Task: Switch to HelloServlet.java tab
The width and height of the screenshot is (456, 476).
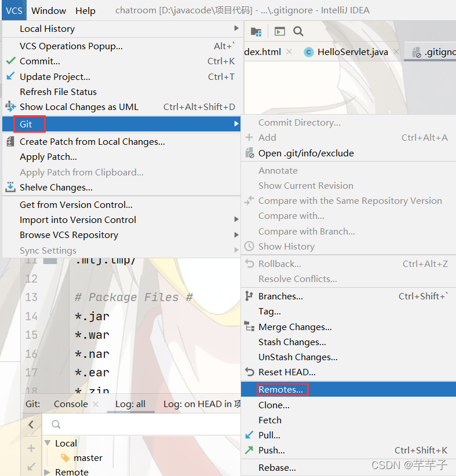Action: (352, 52)
